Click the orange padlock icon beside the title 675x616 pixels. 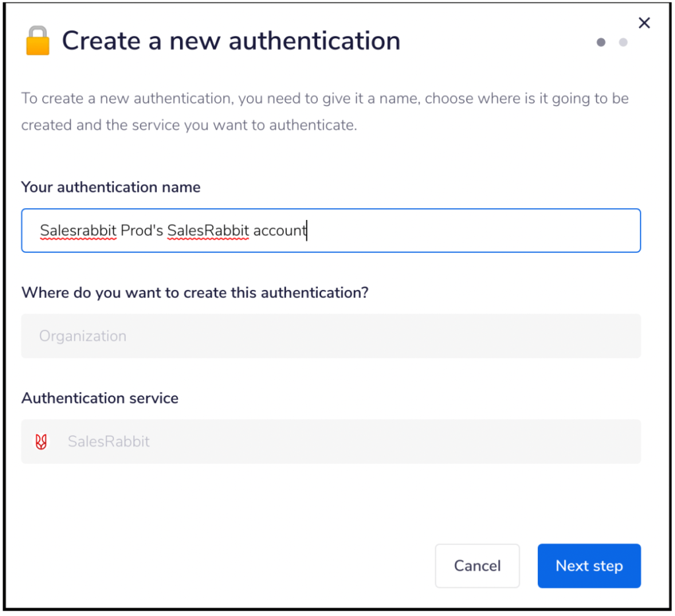(37, 40)
